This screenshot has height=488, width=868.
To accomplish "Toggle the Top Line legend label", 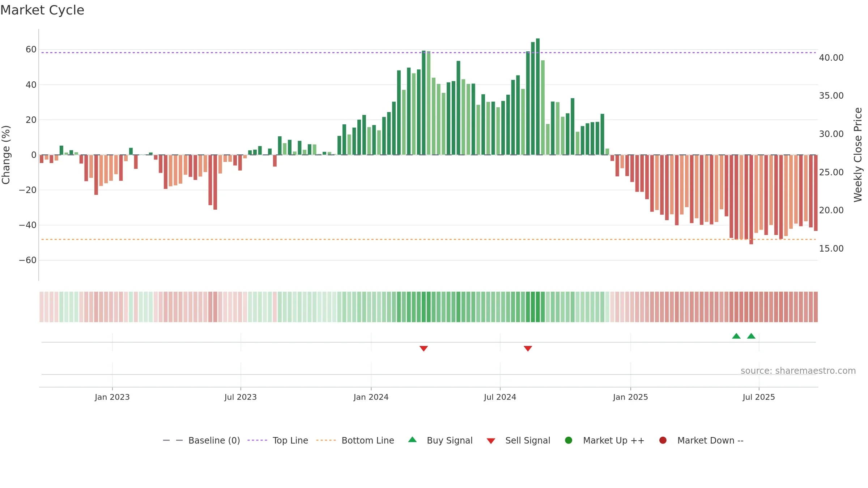I will pos(290,440).
